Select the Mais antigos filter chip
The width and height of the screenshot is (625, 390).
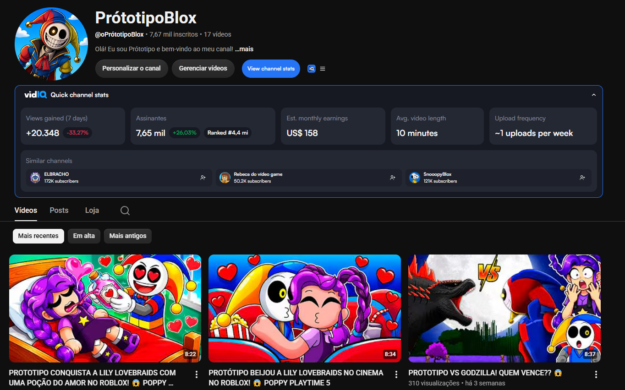click(x=128, y=236)
